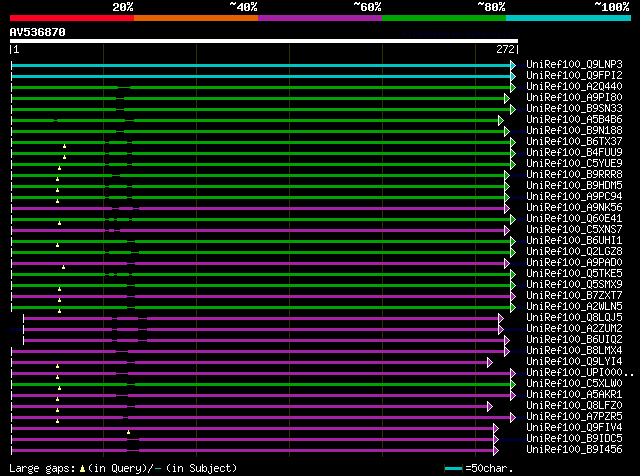The image size is (640, 476).
Task: Click UniRef100_B9IDC5 text
Action: pos(574,439)
